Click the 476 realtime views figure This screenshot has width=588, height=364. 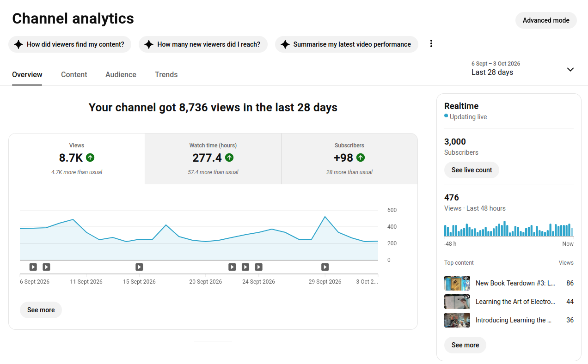point(452,198)
